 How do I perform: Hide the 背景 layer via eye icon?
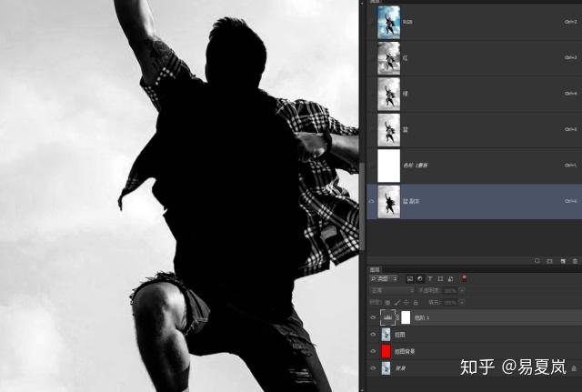[374, 367]
